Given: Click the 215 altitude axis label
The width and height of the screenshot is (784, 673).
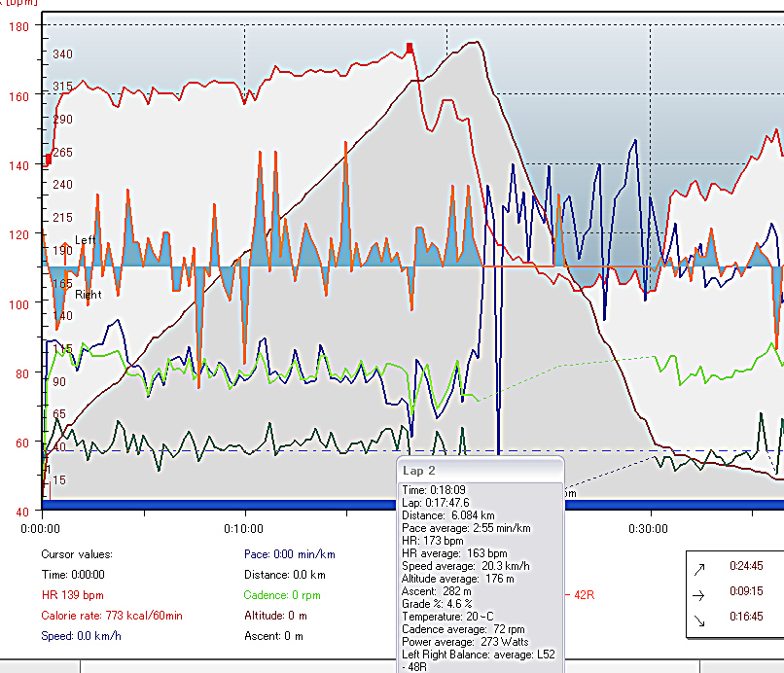Looking at the screenshot, I should coord(62,218).
